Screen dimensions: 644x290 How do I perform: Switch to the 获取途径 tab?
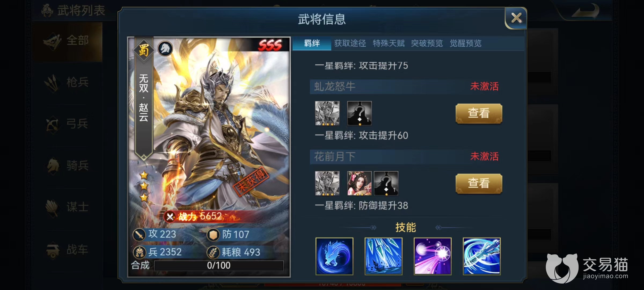click(350, 43)
